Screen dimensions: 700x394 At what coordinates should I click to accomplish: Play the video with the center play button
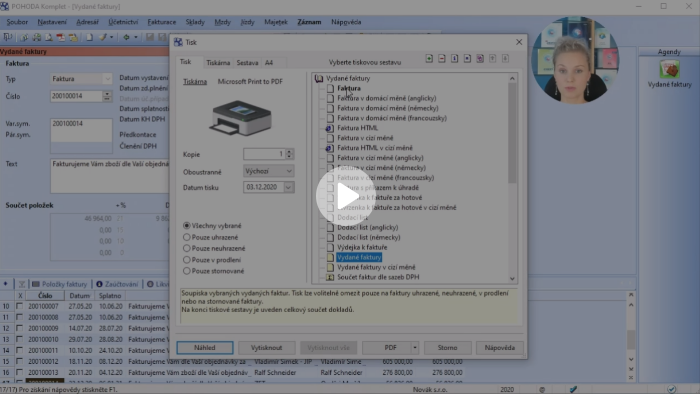pyautogui.click(x=346, y=196)
